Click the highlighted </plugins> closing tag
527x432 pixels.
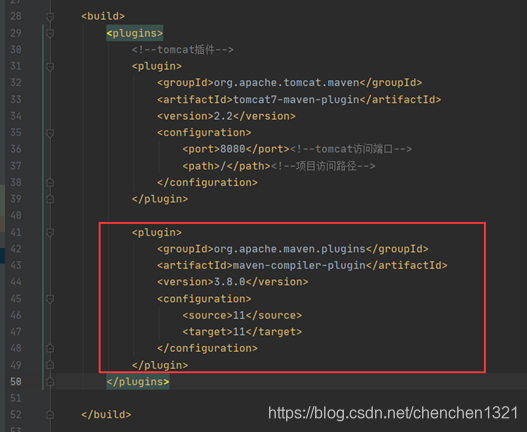(138, 382)
